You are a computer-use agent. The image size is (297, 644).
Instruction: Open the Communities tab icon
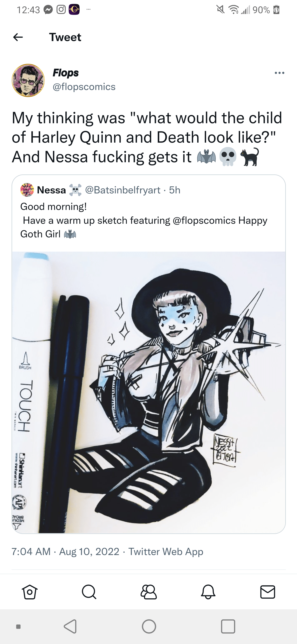pos(149,592)
